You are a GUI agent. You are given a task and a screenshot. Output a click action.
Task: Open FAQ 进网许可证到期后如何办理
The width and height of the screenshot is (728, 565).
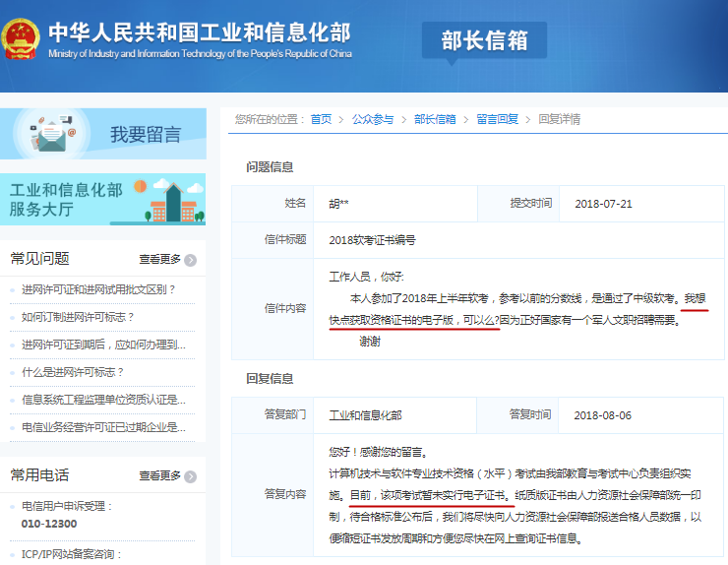(103, 345)
